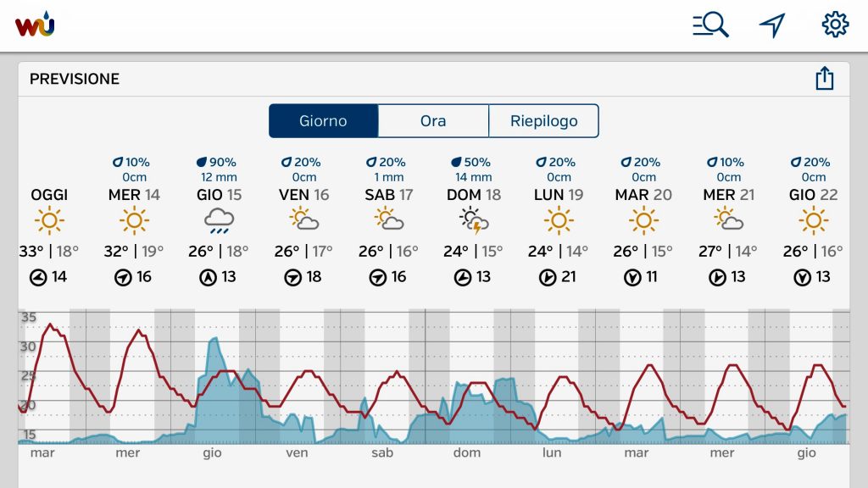Open the Weather Underground logo home

[x=35, y=24]
